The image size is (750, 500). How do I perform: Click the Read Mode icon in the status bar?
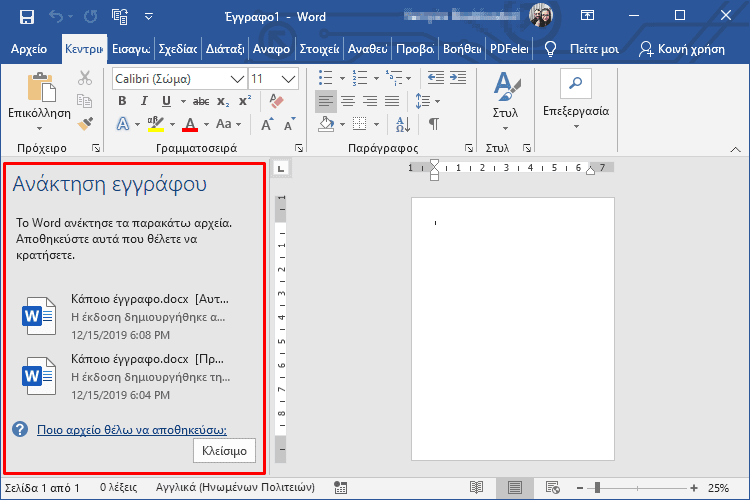click(x=476, y=488)
